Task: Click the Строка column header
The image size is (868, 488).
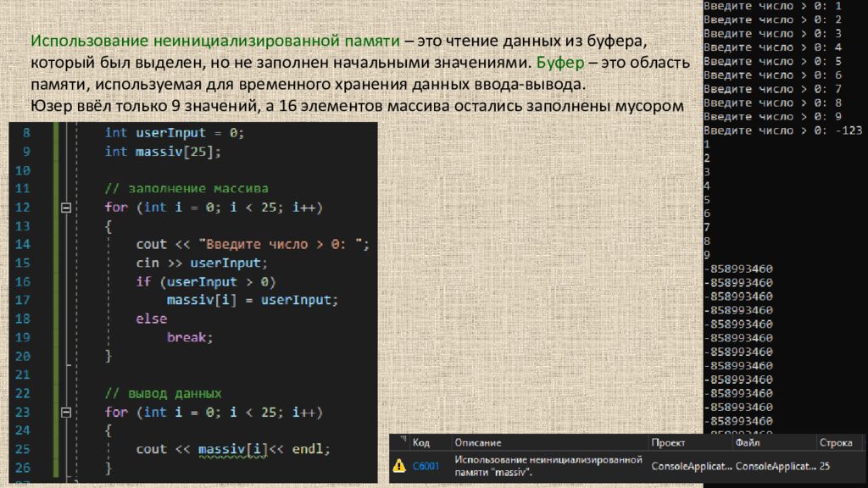Action: (x=834, y=442)
